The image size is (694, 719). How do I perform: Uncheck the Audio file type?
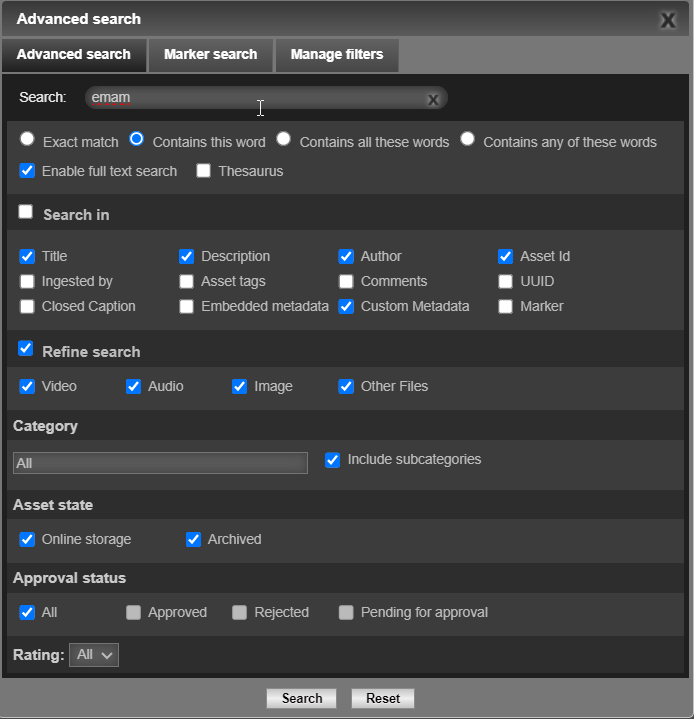click(x=133, y=387)
